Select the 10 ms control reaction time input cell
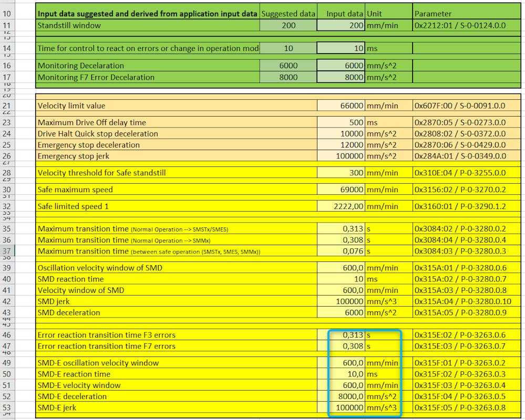The height and width of the screenshot is (420, 525). tap(341, 48)
